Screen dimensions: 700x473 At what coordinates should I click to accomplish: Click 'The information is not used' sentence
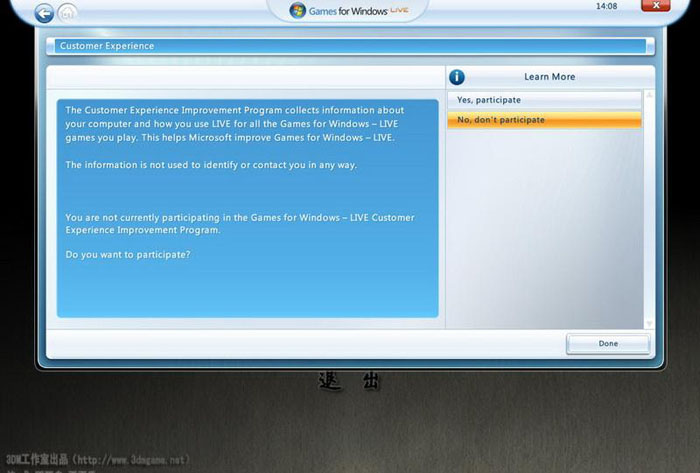point(211,165)
